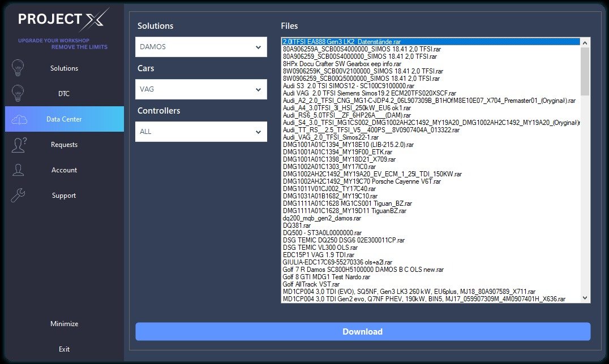Screen dimensions: 609x364
Task: Select 80A906259A_SCB00S4000000_SIMOS 18.41 file
Action: [431, 49]
